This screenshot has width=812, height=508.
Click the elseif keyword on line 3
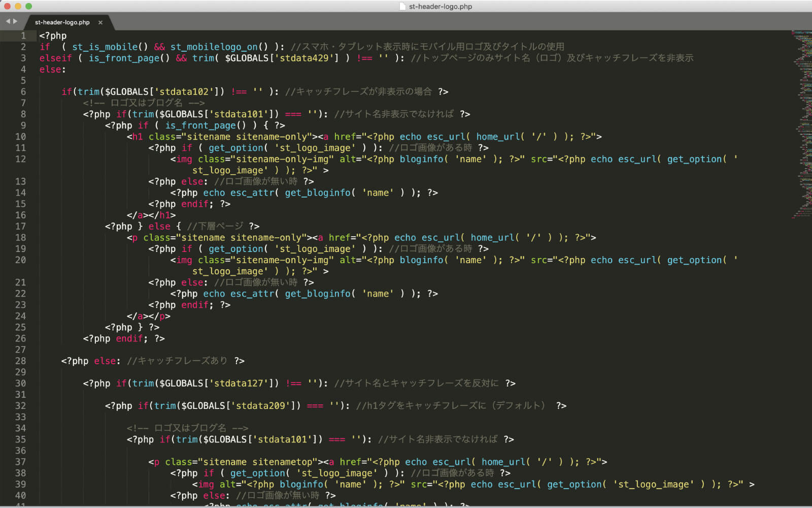tap(55, 58)
